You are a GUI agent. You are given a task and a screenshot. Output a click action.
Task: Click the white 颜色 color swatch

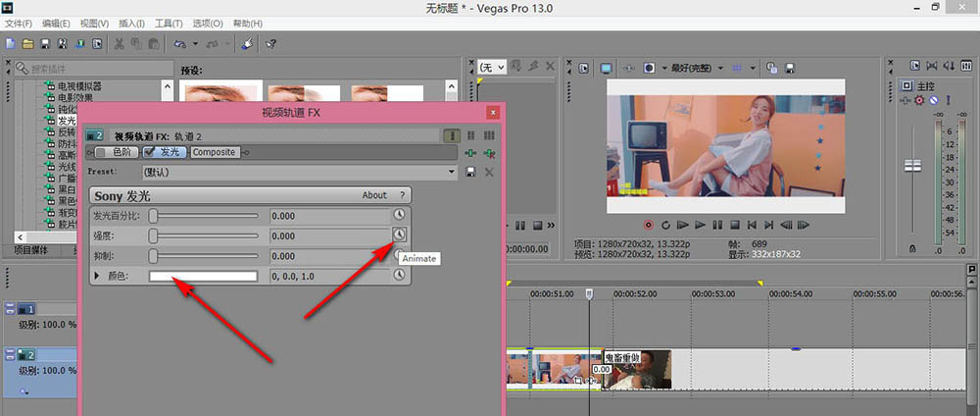coord(203,276)
